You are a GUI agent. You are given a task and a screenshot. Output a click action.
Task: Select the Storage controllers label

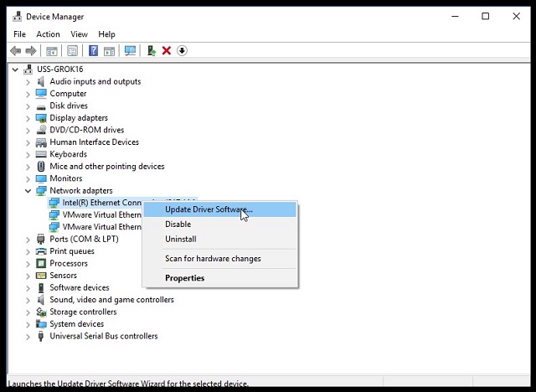click(83, 312)
